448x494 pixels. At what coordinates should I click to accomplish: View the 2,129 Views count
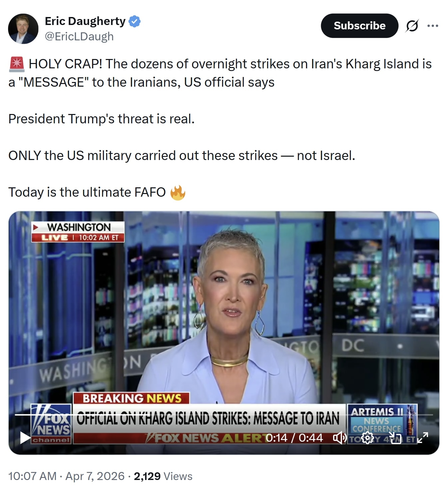163,476
